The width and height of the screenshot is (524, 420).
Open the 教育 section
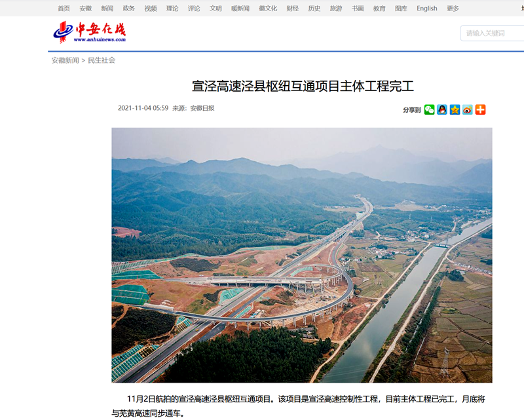point(379,9)
